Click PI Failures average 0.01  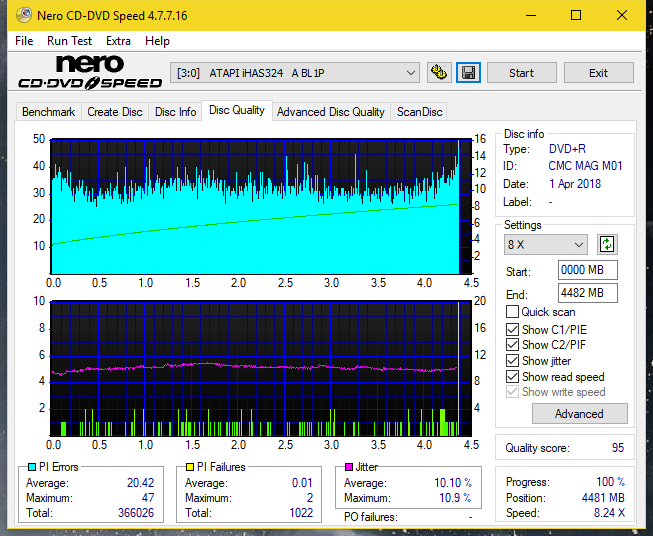click(302, 483)
